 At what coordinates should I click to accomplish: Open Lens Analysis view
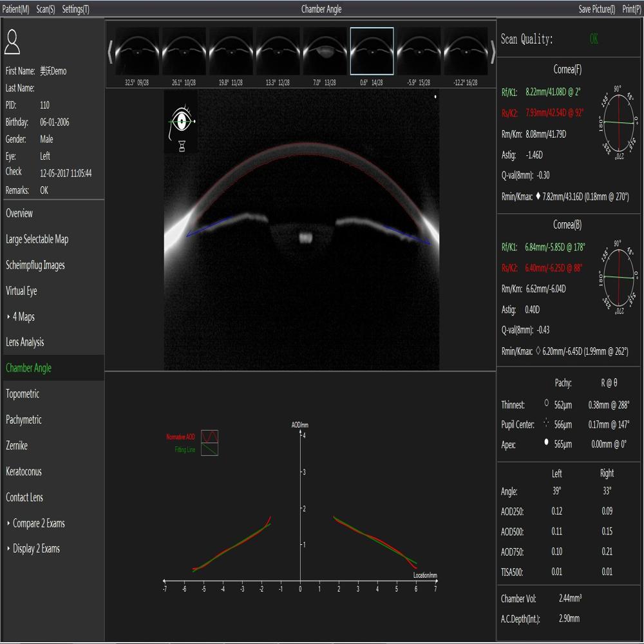24,342
